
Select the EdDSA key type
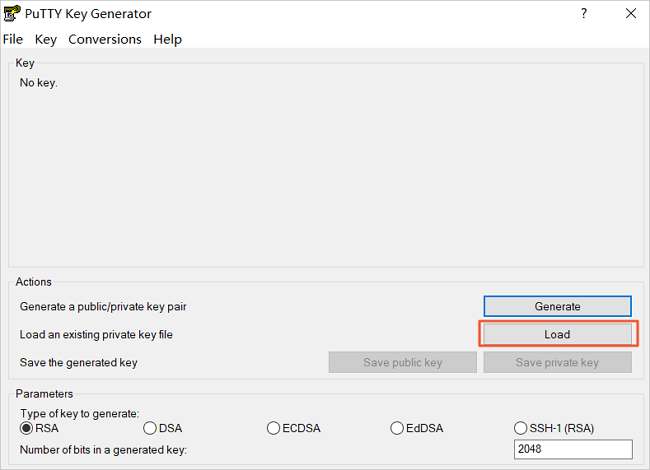click(x=417, y=428)
